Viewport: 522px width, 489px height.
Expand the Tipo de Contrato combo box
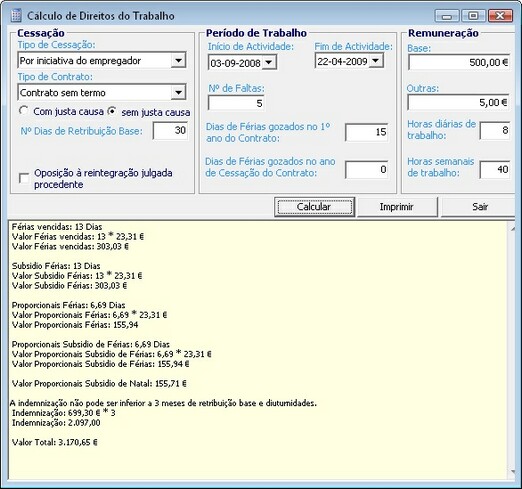(178, 92)
